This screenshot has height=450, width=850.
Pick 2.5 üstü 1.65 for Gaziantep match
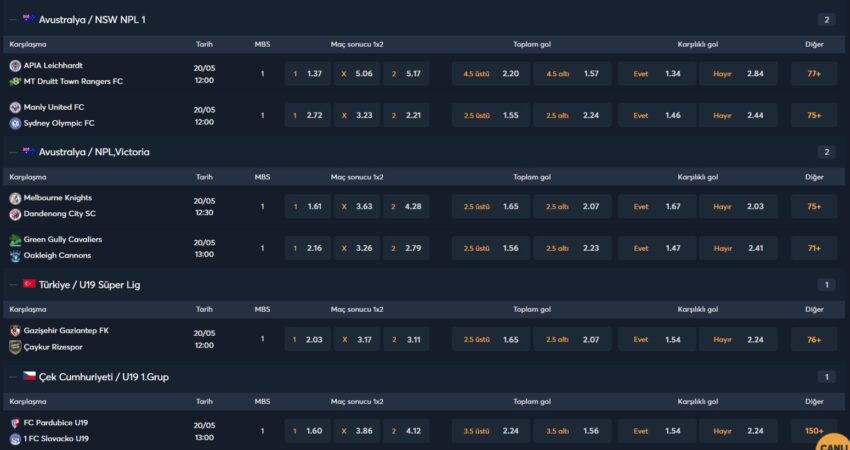click(x=491, y=339)
